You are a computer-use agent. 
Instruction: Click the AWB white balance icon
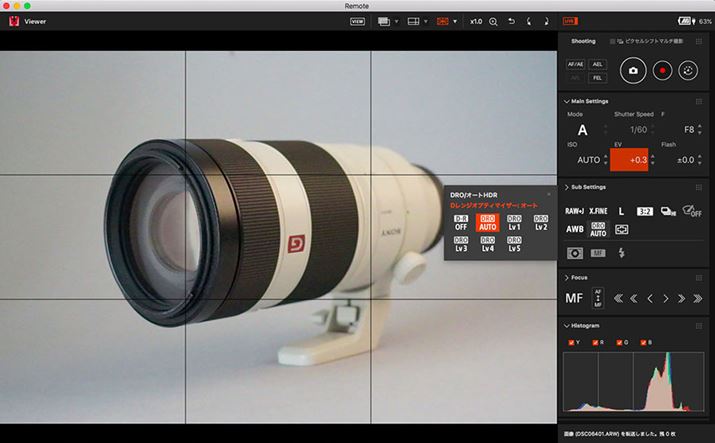coord(575,229)
